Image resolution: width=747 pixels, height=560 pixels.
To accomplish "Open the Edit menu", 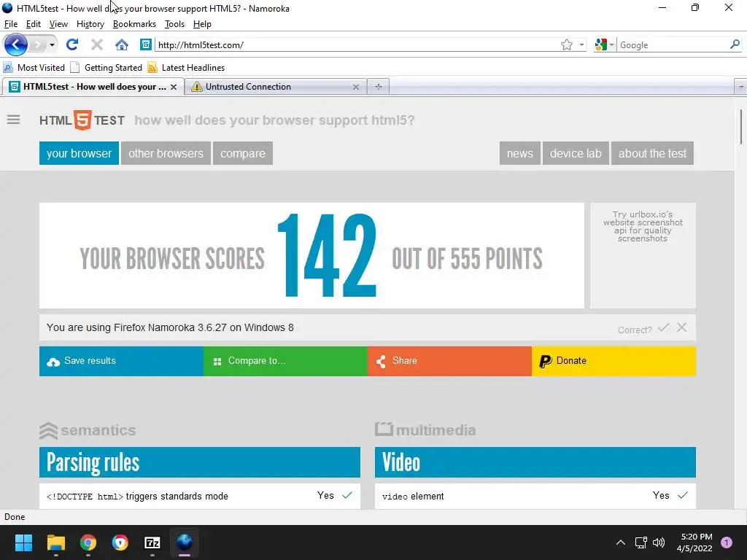I will (x=34, y=24).
